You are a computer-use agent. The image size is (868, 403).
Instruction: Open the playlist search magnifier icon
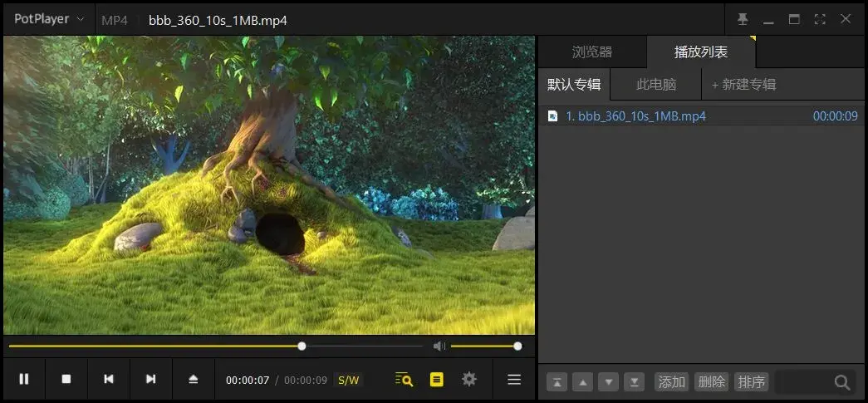click(x=405, y=380)
